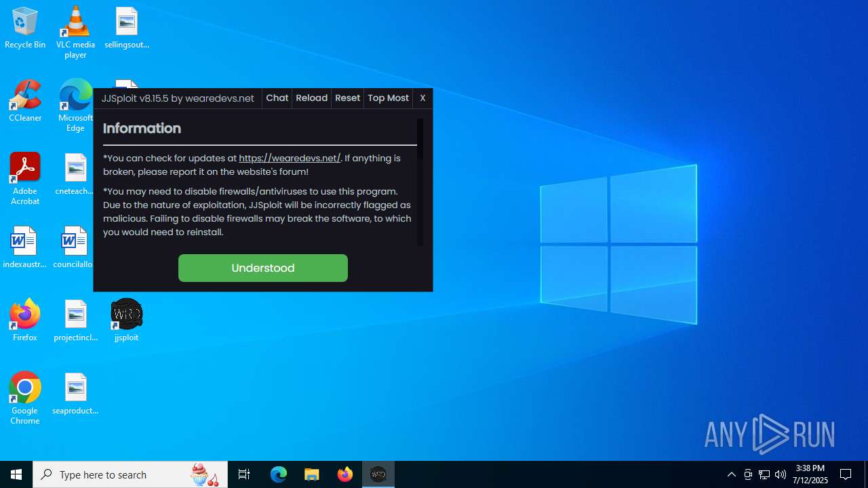Open Edge from the taskbar
Viewport: 868px width, 488px height.
(x=279, y=474)
